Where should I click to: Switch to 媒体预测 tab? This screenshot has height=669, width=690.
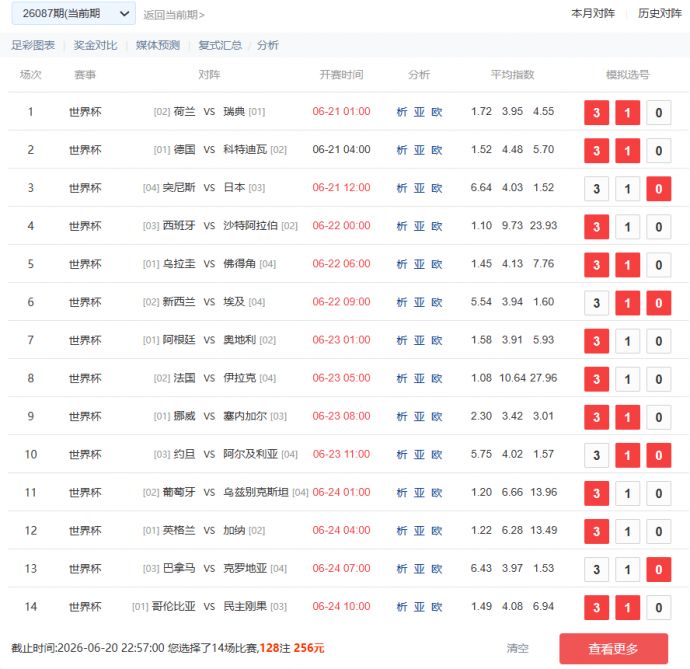(x=158, y=45)
